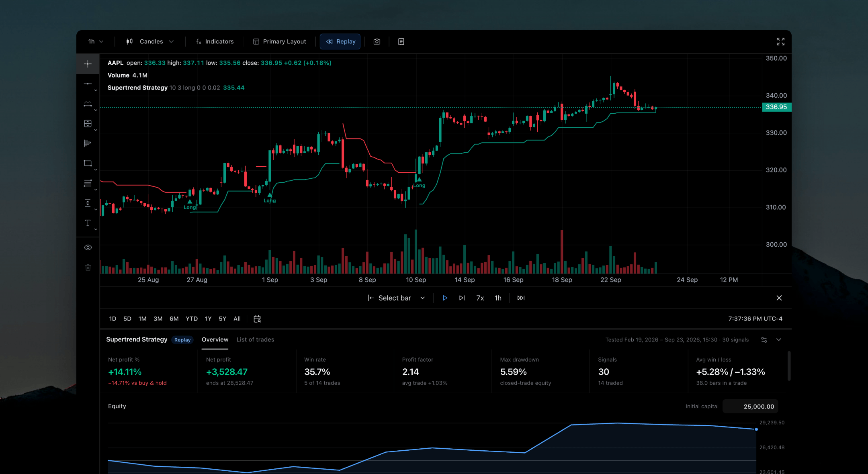
Task: Edit the Initial capital input field
Action: (750, 407)
